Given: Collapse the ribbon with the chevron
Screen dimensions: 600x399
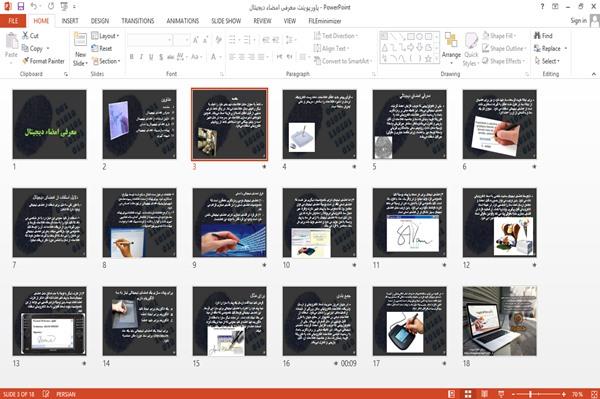Looking at the screenshot, I should tap(593, 74).
